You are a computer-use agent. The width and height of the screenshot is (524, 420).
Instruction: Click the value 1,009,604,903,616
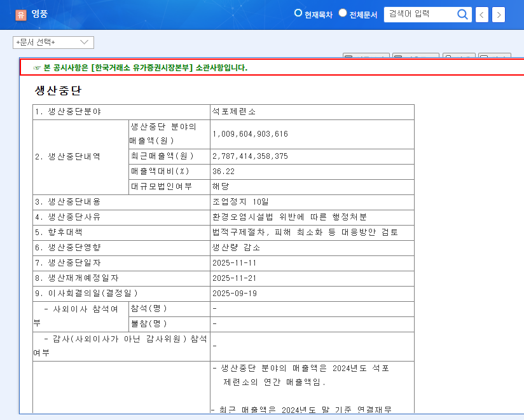[x=250, y=134]
